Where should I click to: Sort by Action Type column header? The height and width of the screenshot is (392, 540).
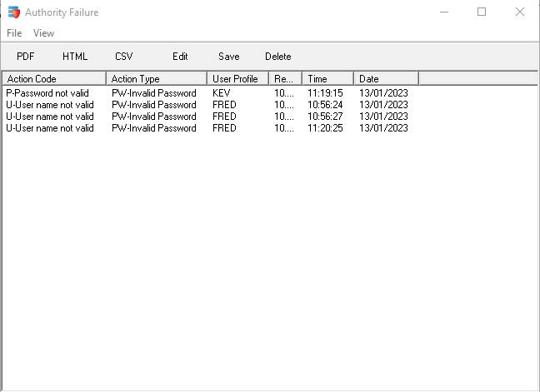(x=157, y=79)
